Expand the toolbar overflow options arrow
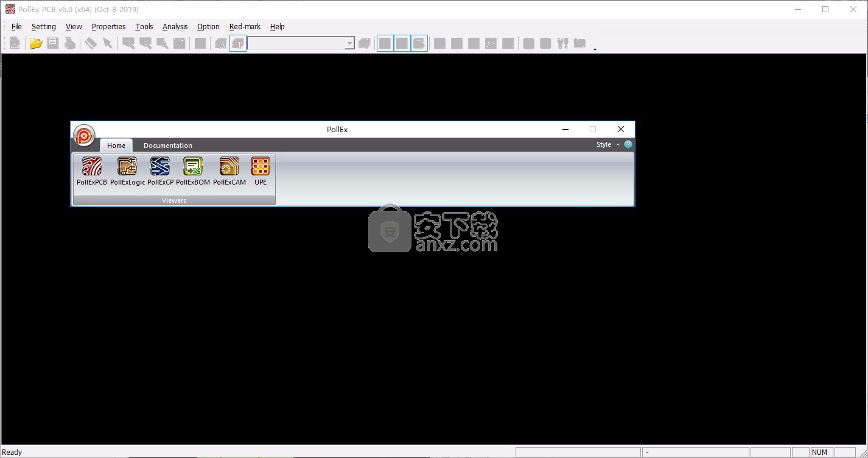This screenshot has height=458, width=868. [x=595, y=48]
